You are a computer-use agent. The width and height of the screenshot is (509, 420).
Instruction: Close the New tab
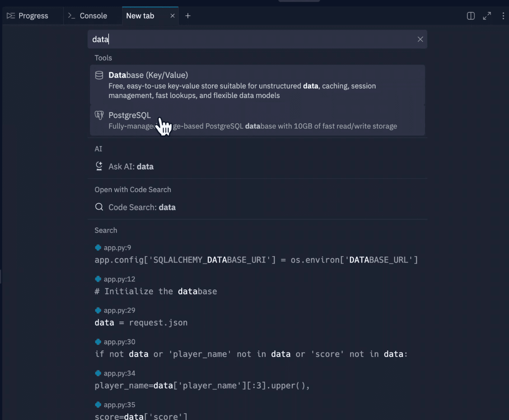tap(172, 16)
